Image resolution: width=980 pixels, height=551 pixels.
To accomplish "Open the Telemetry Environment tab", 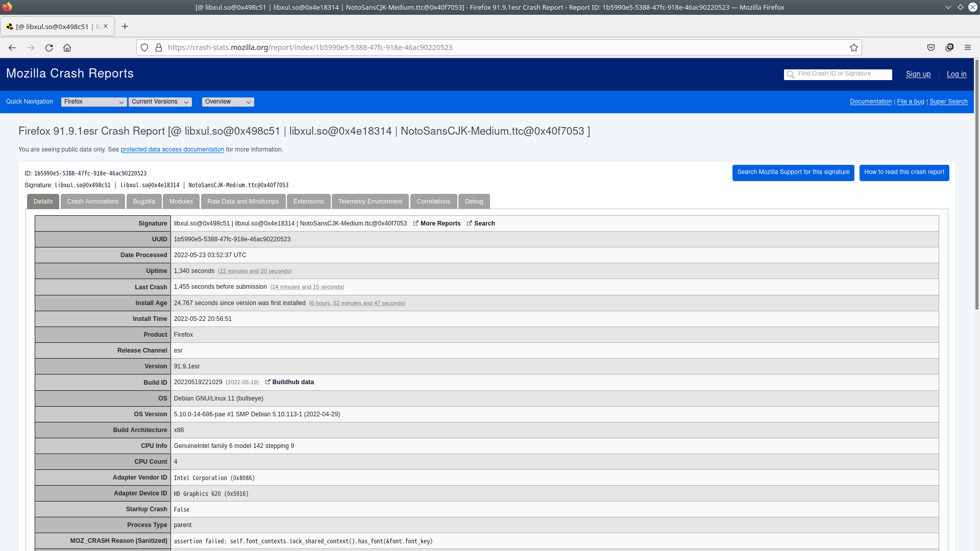I will pos(370,202).
